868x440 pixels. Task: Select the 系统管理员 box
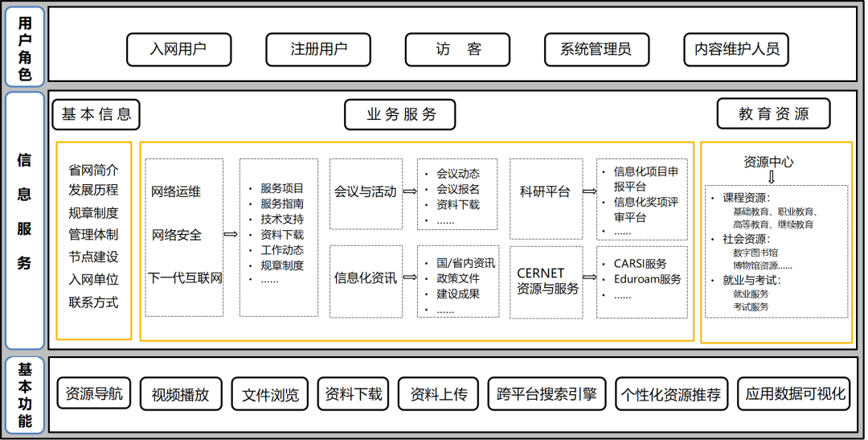click(x=596, y=49)
